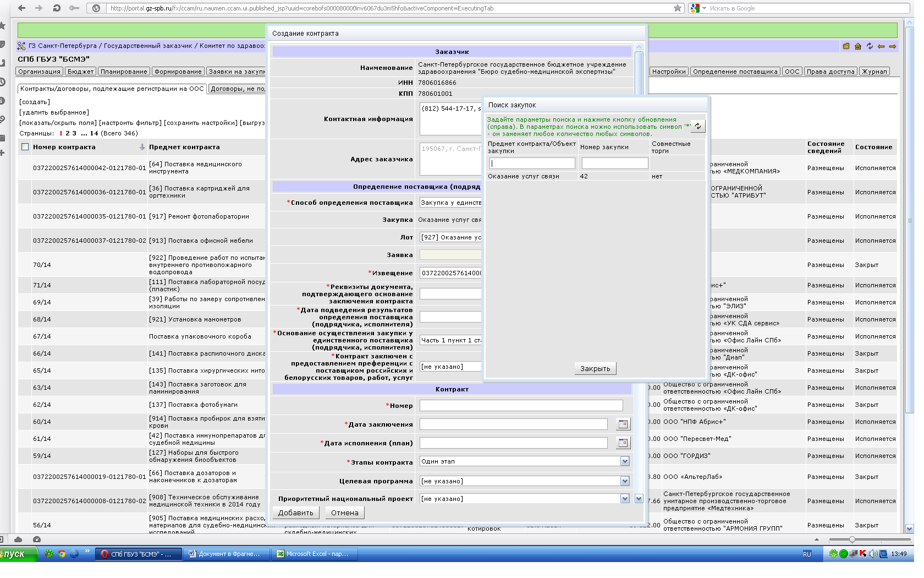
Task: Open preference dropdown showing [не указано]
Action: coord(450,367)
